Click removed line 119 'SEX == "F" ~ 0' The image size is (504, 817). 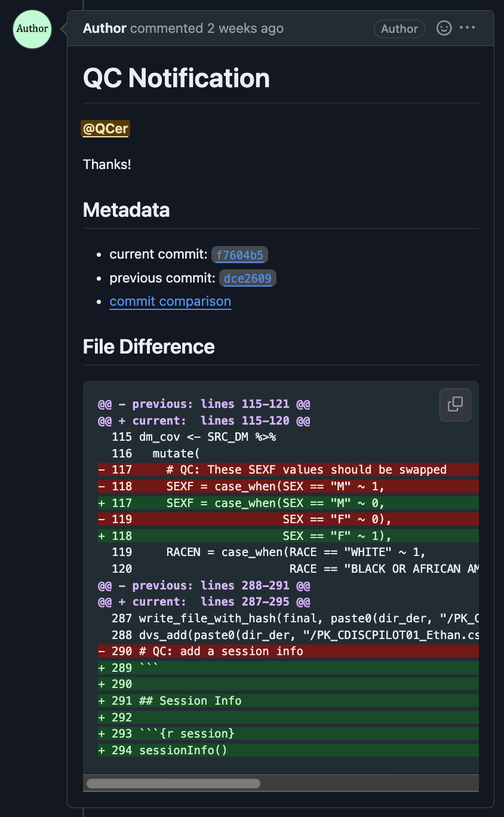(x=288, y=519)
